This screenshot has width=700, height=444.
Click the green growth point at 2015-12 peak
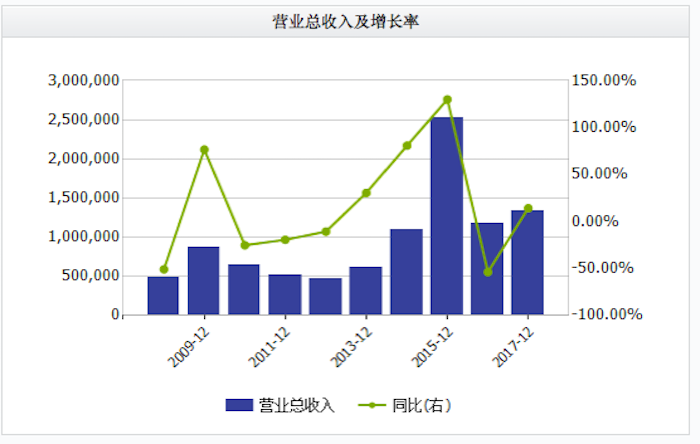(x=447, y=100)
